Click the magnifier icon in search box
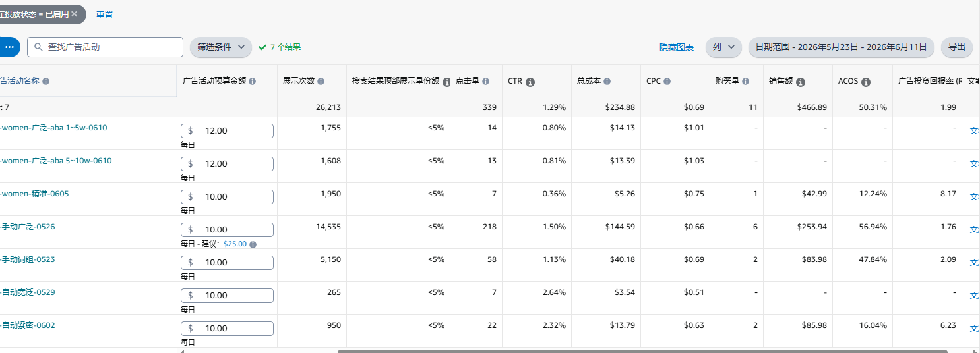Screen dimensions: 980x353 [39, 47]
